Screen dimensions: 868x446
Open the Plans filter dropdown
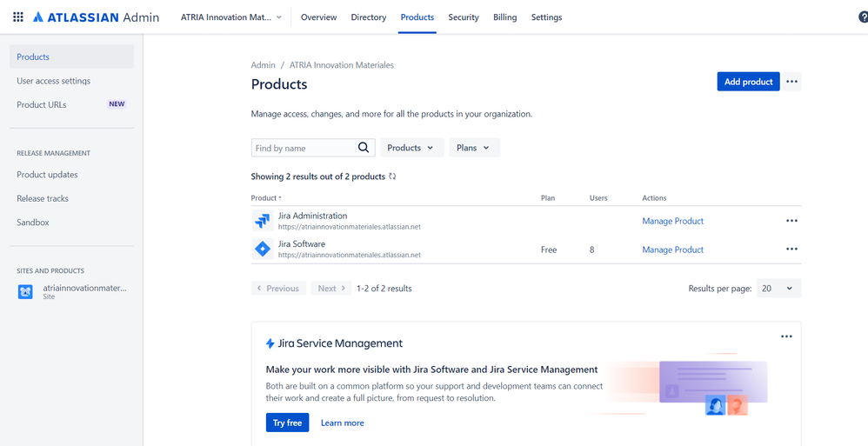tap(474, 148)
